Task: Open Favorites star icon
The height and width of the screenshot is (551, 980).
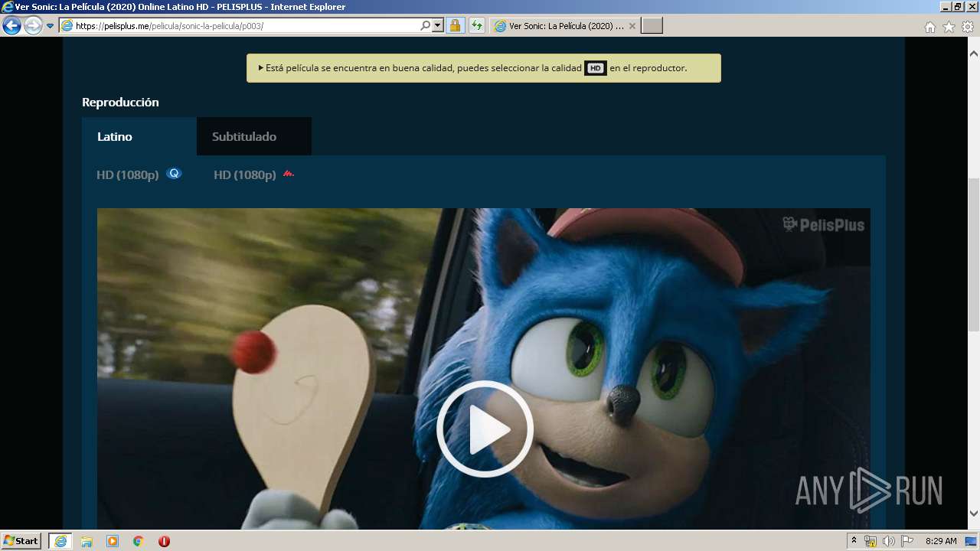Action: (949, 27)
